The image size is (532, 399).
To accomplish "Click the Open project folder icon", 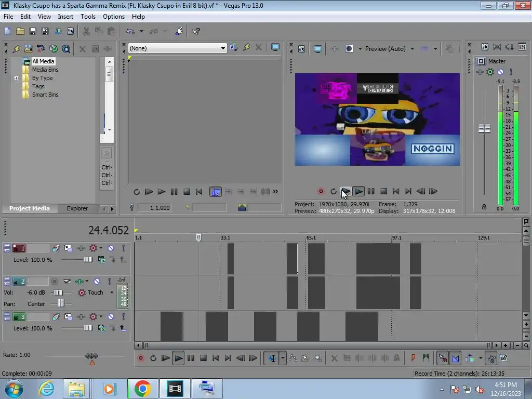I will [x=20, y=31].
